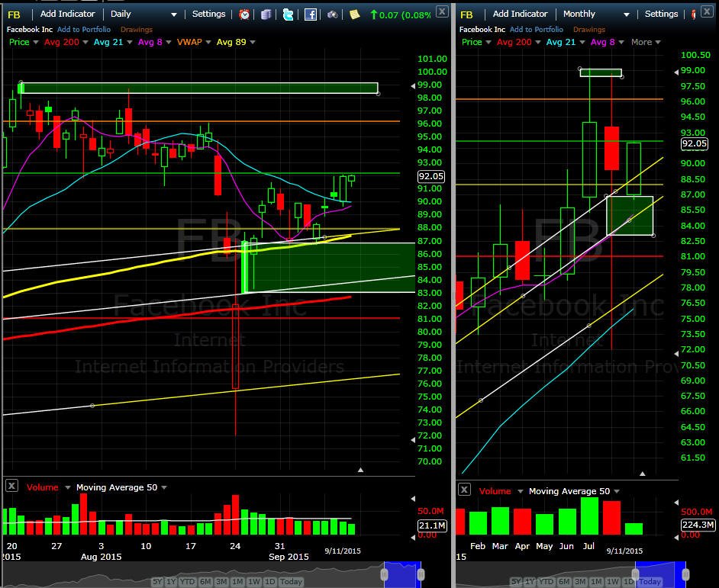
Task: Expand Avg 8 options in monthly chart
Action: (621, 42)
